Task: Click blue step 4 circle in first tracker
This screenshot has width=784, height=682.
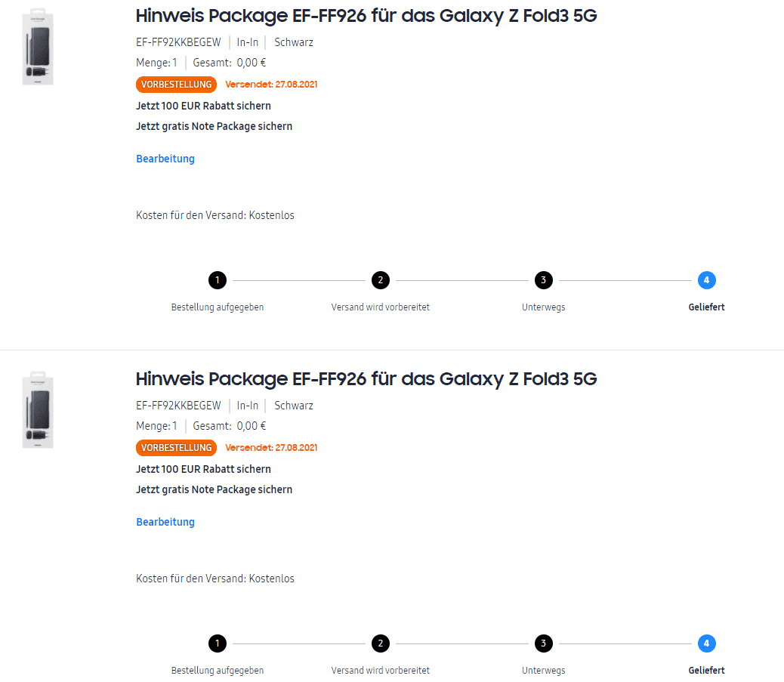Action: [706, 280]
